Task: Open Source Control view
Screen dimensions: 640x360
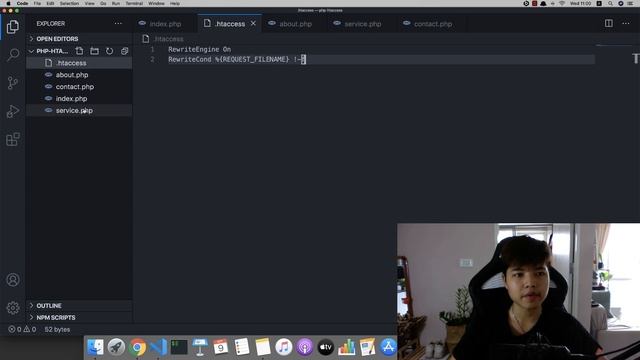Action: click(13, 83)
